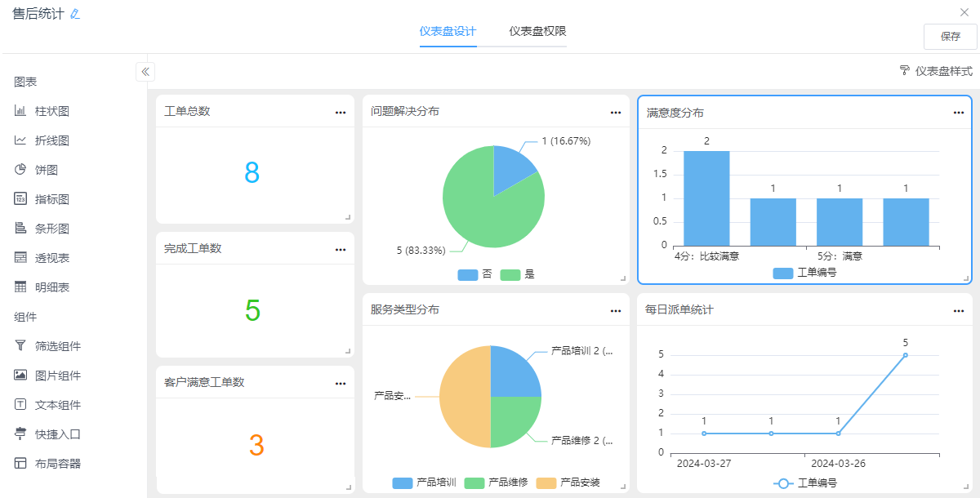
Task: Switch to 仪表盘权限 tab
Action: tap(537, 32)
